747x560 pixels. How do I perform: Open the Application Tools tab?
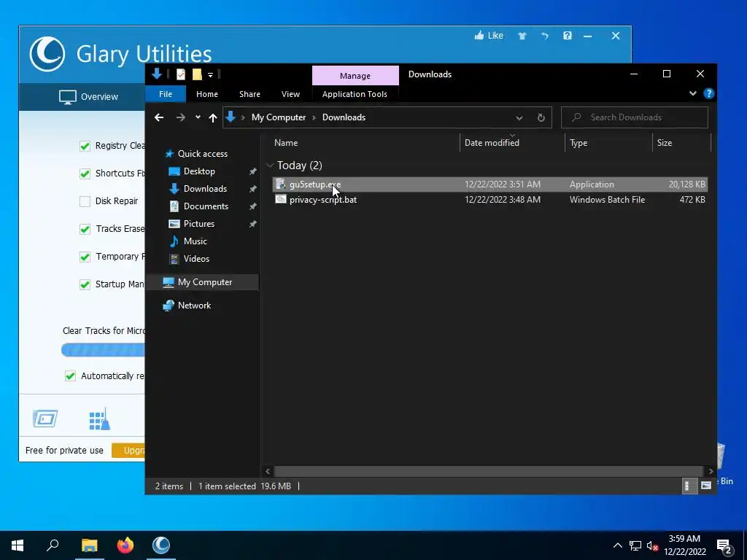[x=355, y=94]
